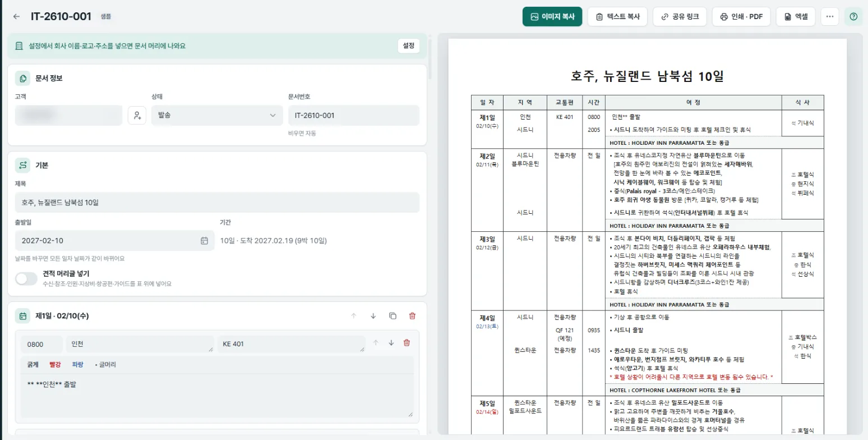The height and width of the screenshot is (440, 868).
Task: Open the 상태 dropdown showing 발송
Action: [x=217, y=115]
